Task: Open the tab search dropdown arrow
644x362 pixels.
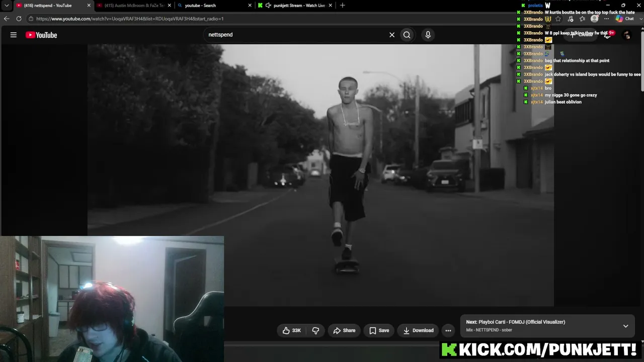Action: pyautogui.click(x=7, y=6)
